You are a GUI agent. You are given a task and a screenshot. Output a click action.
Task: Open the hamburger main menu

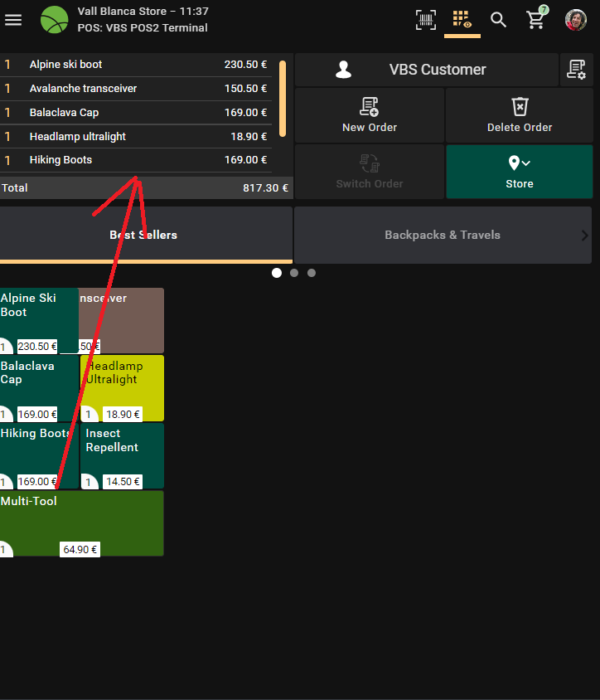click(13, 19)
